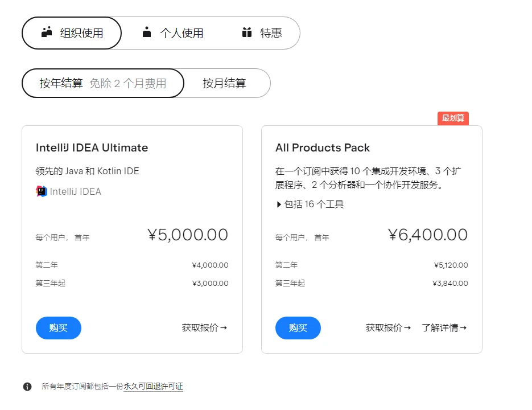The image size is (532, 410).
Task: Click the individual person icon
Action: coord(147,32)
